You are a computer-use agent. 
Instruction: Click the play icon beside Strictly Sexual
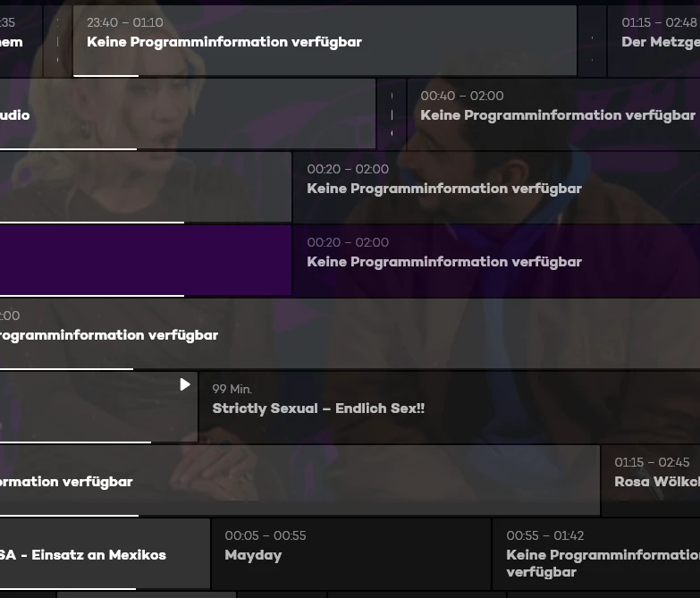click(x=185, y=384)
